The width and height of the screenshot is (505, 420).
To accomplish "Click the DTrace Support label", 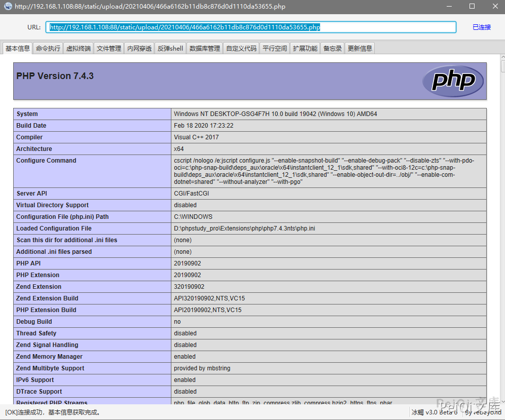I will pyautogui.click(x=39, y=391).
